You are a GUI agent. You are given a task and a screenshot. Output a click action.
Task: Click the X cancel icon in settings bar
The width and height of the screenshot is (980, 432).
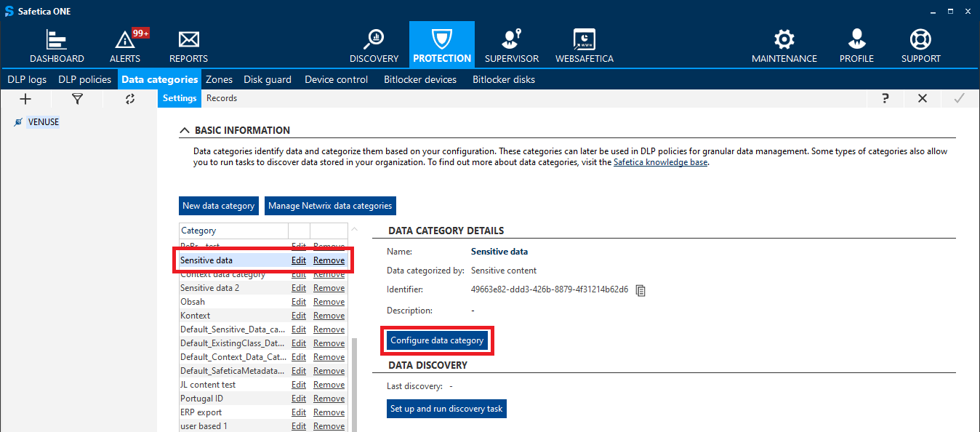[923, 98]
